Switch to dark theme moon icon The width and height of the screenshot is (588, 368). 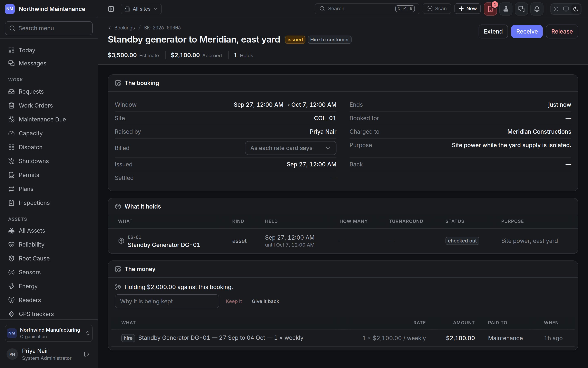click(576, 9)
